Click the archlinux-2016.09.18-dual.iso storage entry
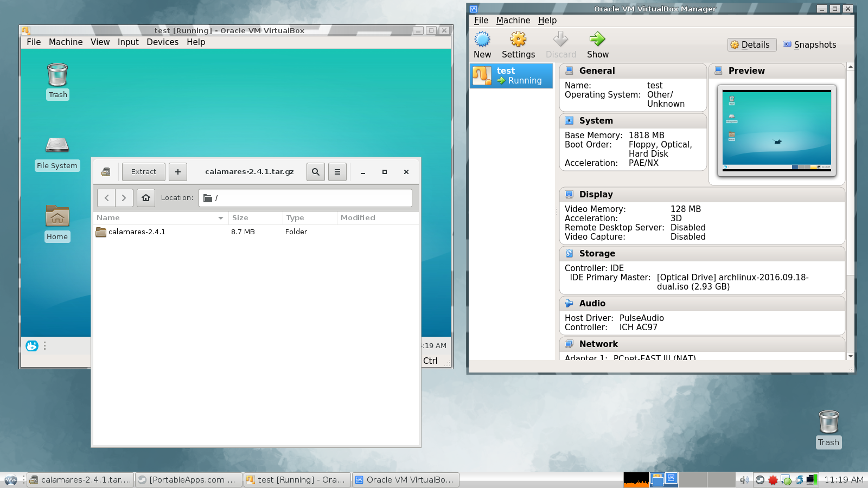Image resolution: width=868 pixels, height=488 pixels. coord(732,282)
